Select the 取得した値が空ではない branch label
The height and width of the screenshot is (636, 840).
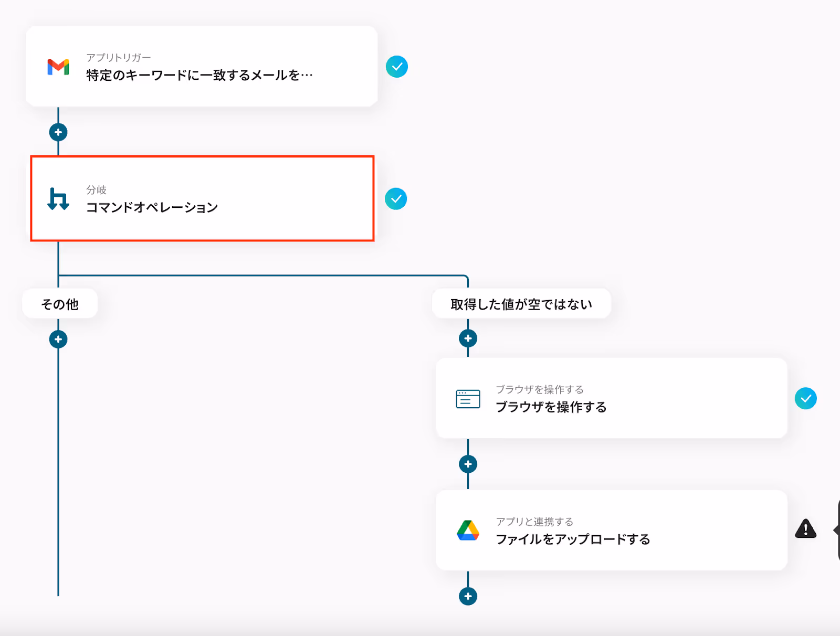[521, 304]
